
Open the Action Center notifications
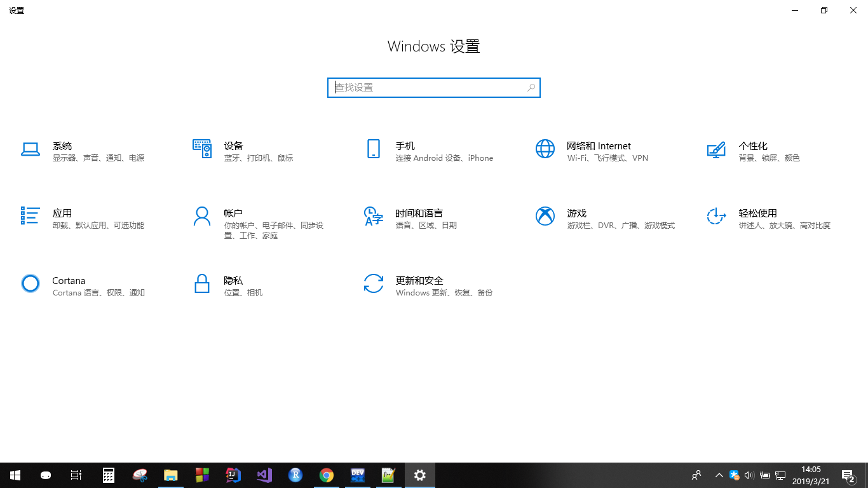click(848, 475)
